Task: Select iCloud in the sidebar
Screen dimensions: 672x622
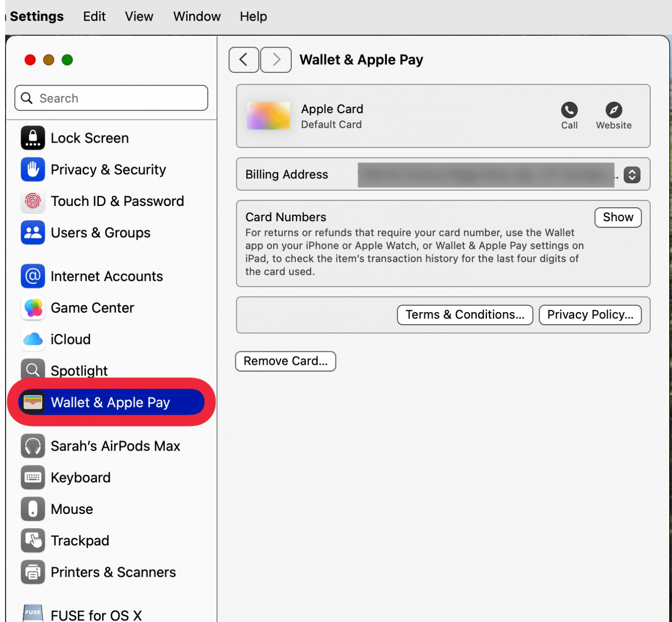Action: click(x=70, y=339)
